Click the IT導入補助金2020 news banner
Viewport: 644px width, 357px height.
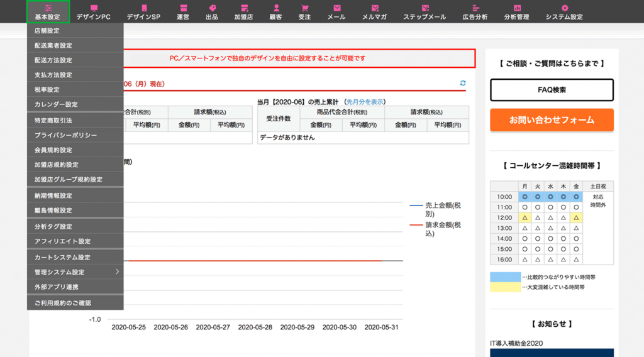552,349
